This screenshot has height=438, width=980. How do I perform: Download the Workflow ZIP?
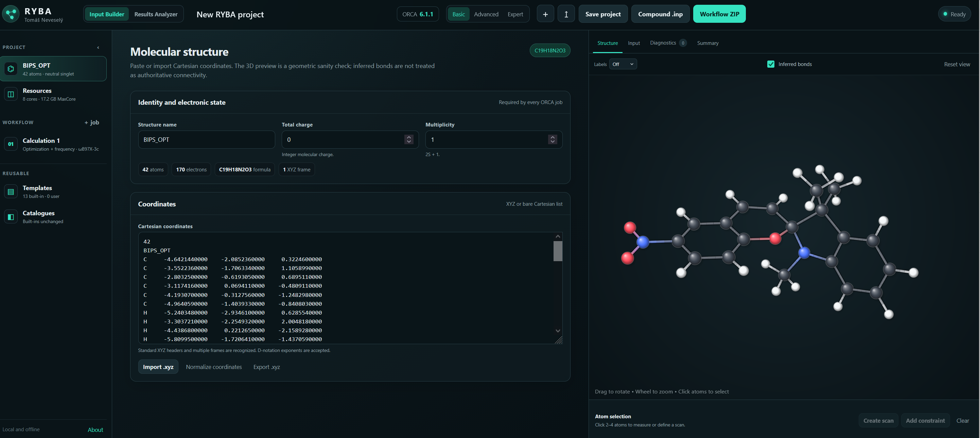(x=719, y=14)
